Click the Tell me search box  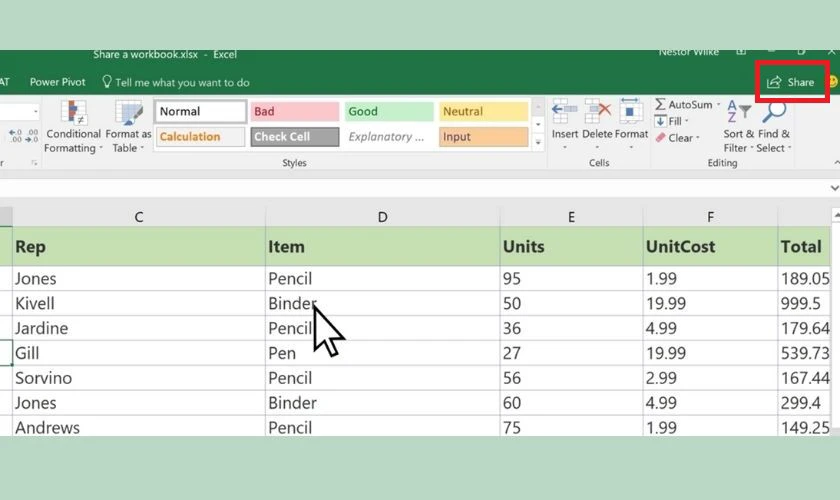point(182,82)
